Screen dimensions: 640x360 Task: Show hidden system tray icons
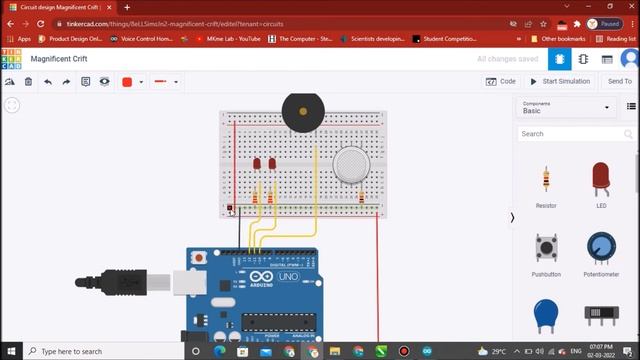point(517,351)
